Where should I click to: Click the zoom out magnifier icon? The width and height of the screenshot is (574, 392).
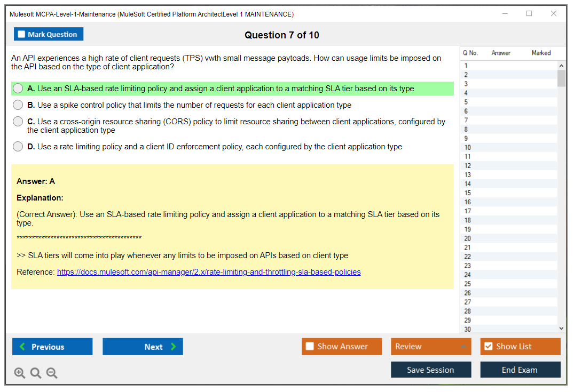coord(52,373)
